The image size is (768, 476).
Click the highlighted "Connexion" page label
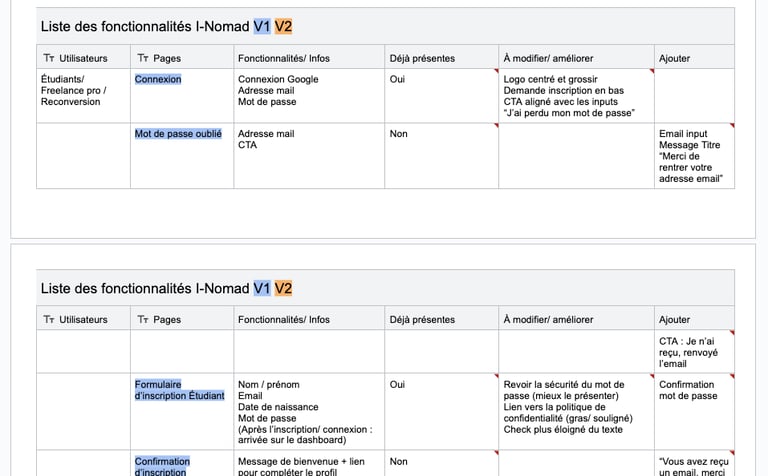[x=158, y=79]
